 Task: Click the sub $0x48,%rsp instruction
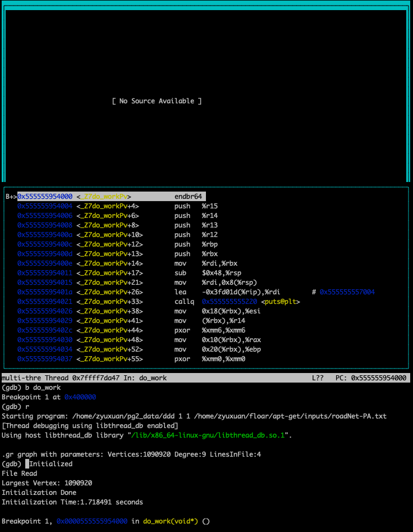point(208,273)
